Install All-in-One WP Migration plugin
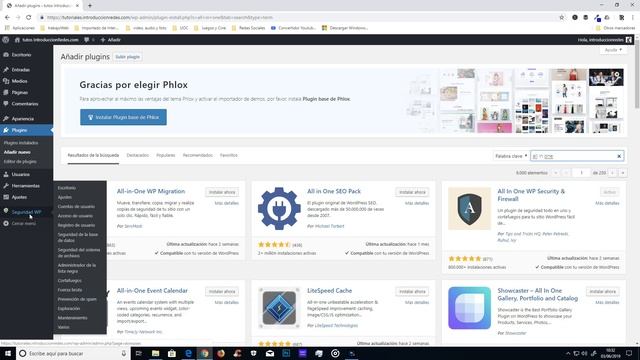The height and width of the screenshot is (360, 640). tap(222, 192)
